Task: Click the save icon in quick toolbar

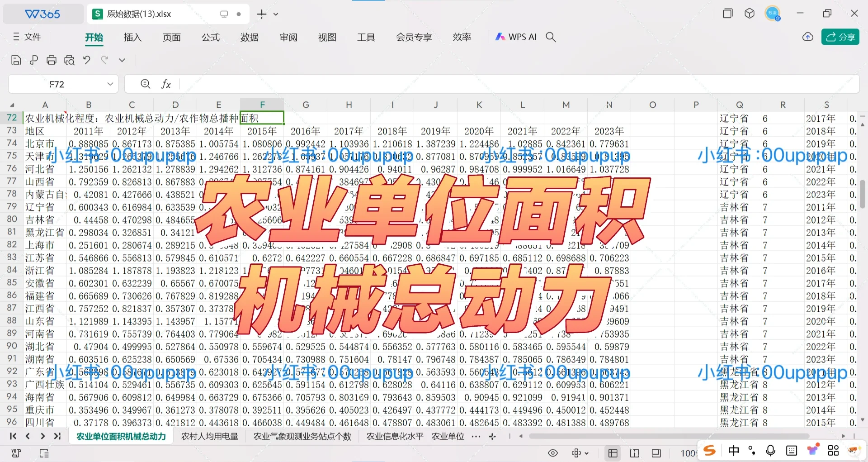Action: click(x=16, y=60)
